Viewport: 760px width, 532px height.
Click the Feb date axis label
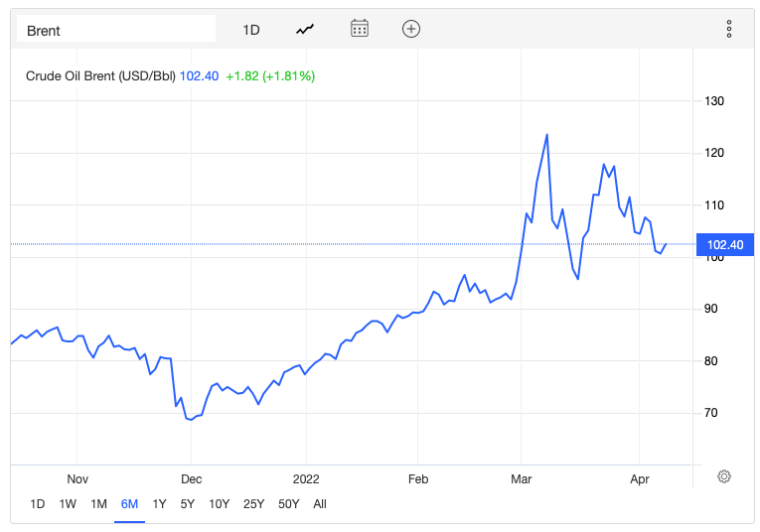click(418, 479)
